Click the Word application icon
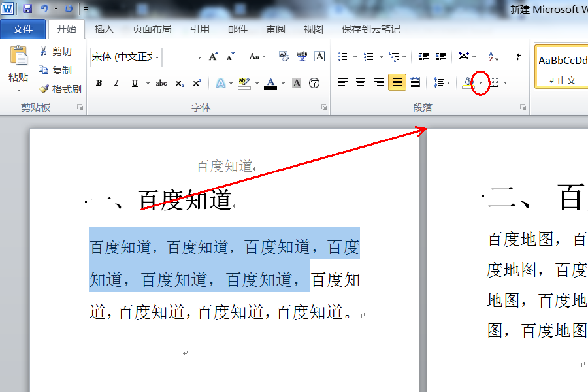 (7, 8)
